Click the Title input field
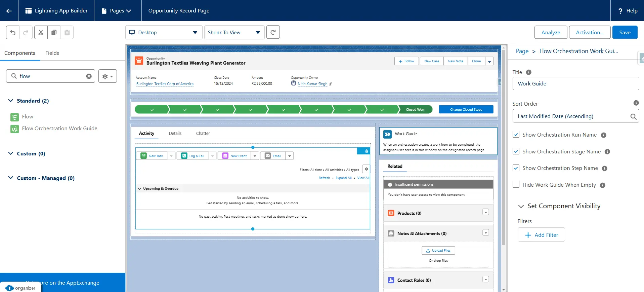 point(575,83)
